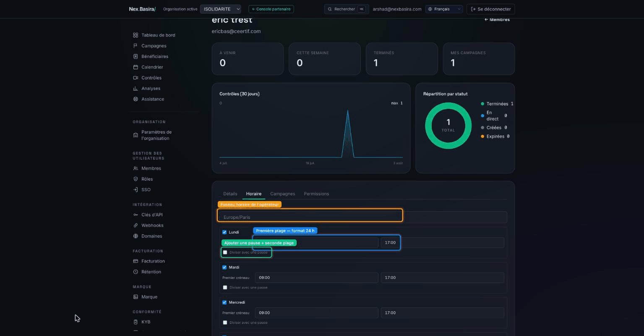Click the SSO sign-in icon
This screenshot has height=336, width=644.
pos(136,190)
